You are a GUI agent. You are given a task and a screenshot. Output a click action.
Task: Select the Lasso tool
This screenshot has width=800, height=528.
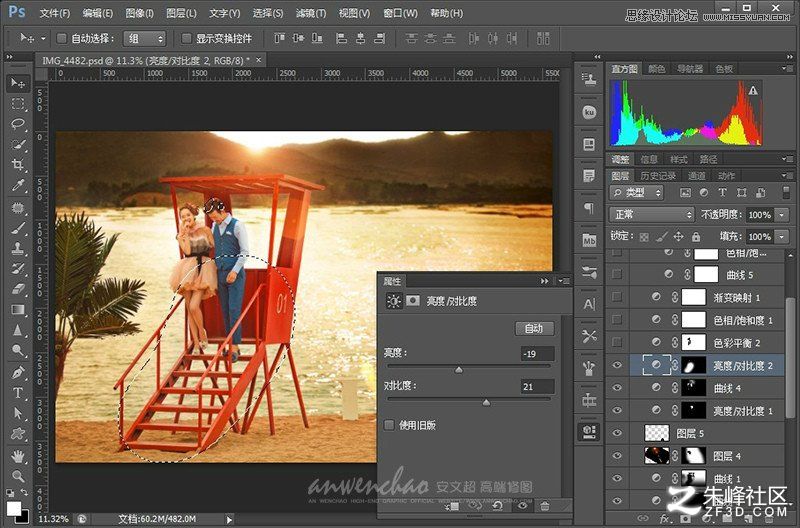[18, 124]
